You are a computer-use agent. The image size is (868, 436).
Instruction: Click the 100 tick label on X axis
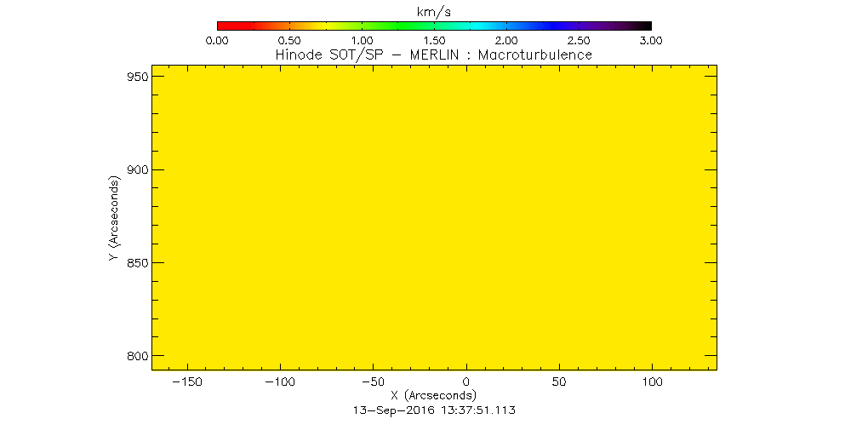click(x=652, y=382)
